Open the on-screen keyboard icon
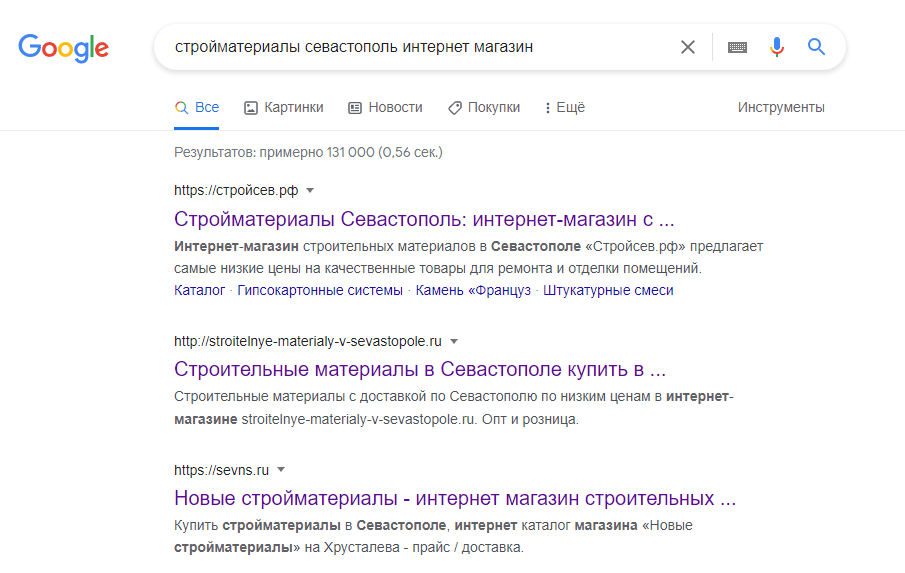 pyautogui.click(x=738, y=47)
